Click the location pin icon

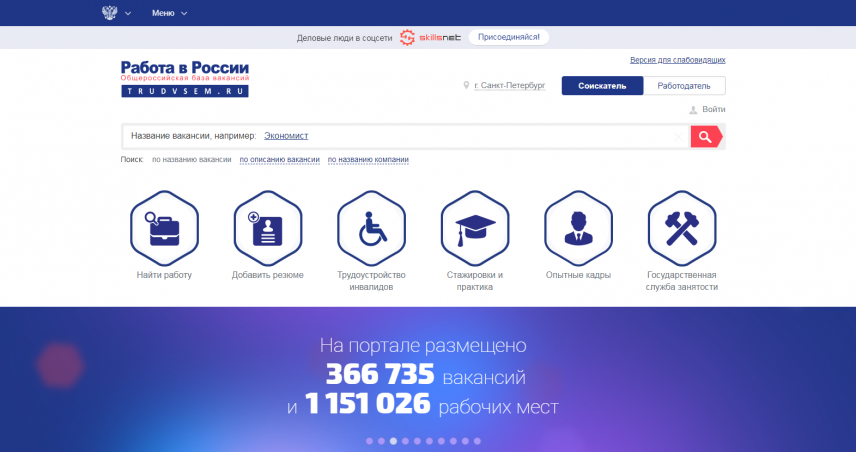tap(466, 85)
